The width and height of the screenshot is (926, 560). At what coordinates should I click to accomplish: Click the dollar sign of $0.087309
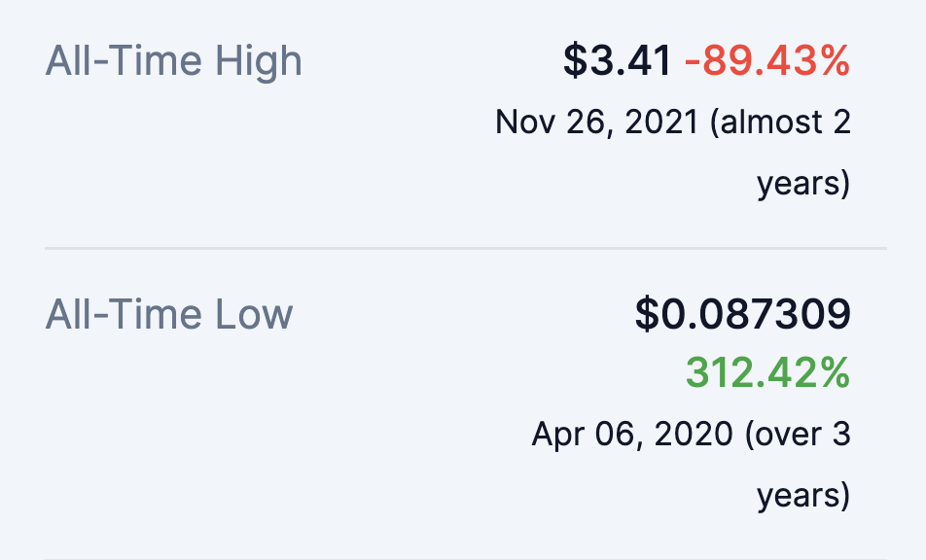(x=647, y=314)
